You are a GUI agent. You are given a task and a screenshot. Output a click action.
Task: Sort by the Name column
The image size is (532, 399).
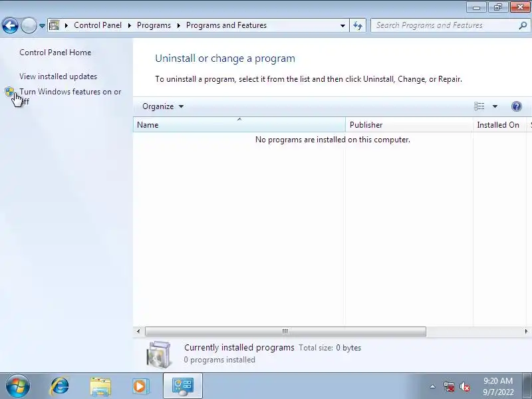239,125
